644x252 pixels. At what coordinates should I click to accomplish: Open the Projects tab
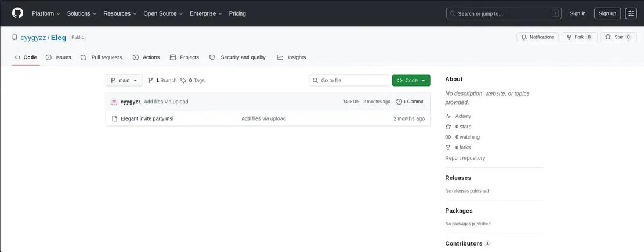[184, 57]
